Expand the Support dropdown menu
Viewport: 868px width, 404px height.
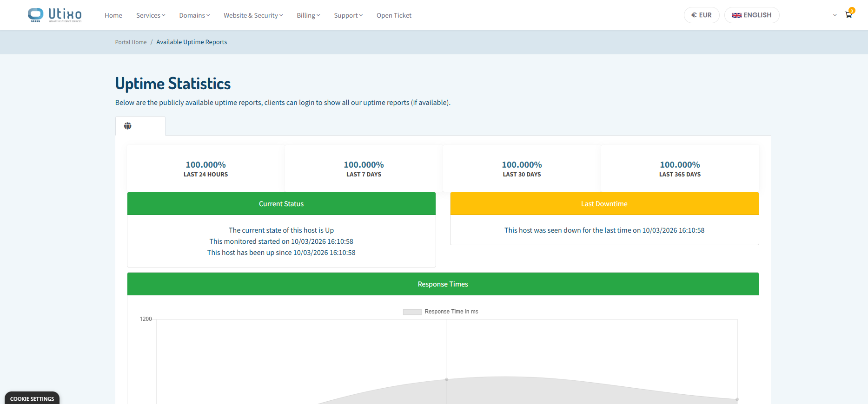(348, 15)
